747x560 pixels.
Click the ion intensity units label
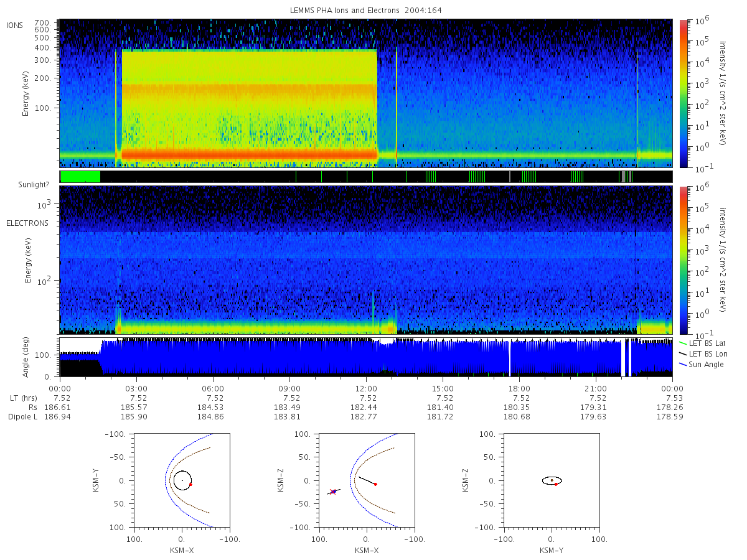(x=723, y=93)
